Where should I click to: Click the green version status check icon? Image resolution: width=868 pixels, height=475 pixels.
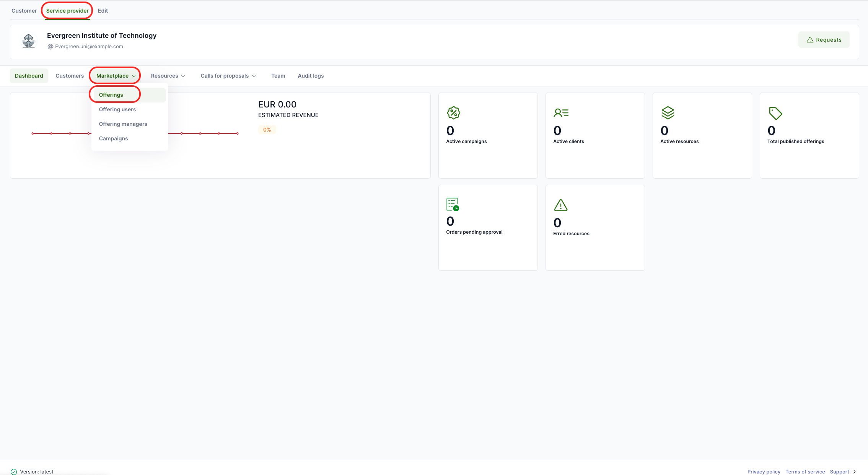point(14,472)
